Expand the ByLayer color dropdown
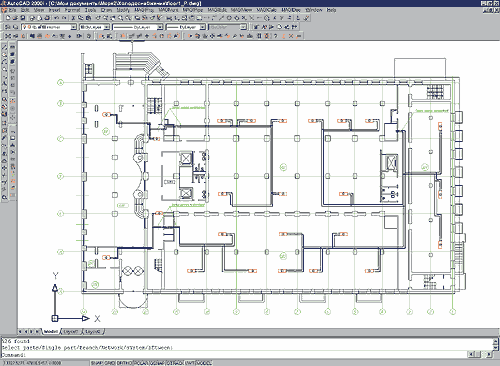This screenshot has height=366, width=500. pos(95,27)
